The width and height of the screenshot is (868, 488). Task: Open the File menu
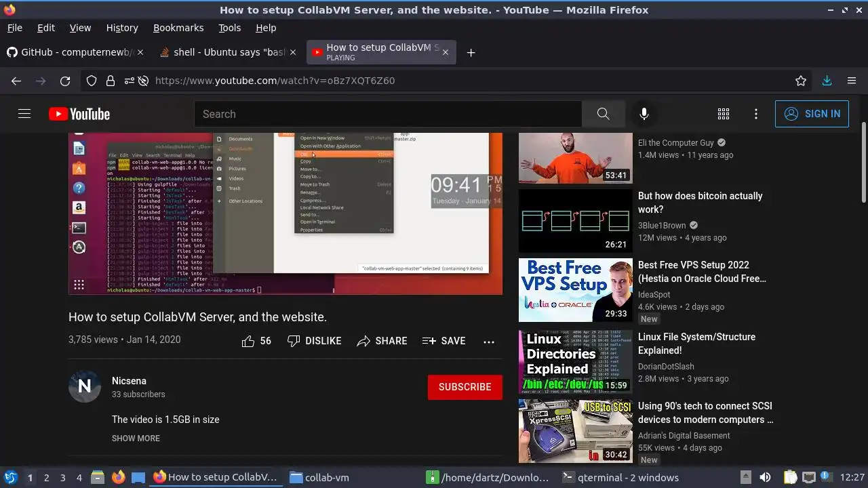tap(14, 28)
